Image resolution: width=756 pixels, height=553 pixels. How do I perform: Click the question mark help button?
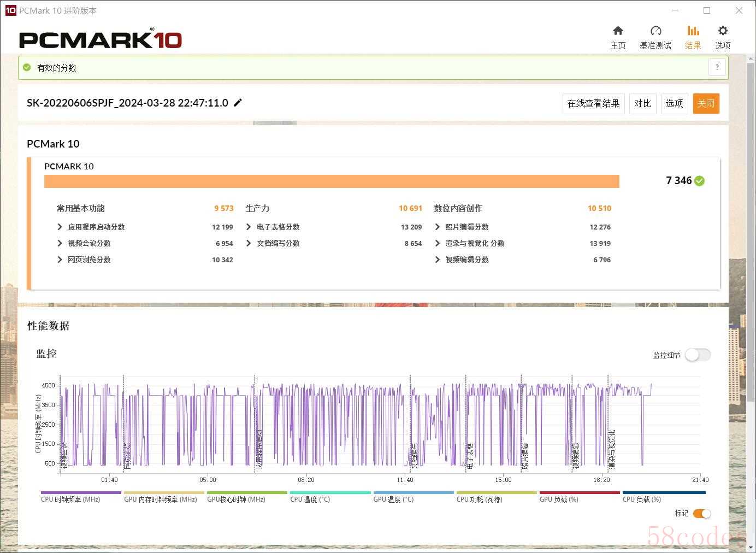717,67
